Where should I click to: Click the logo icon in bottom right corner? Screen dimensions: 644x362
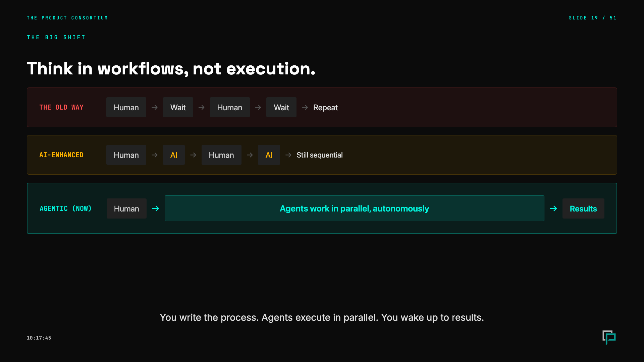(x=609, y=338)
